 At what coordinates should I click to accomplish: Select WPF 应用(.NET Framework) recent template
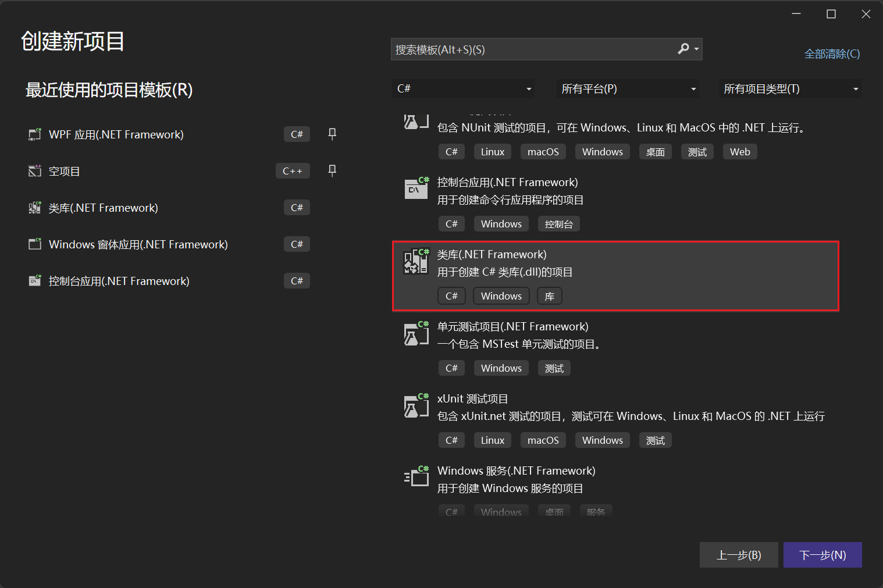coord(116,134)
